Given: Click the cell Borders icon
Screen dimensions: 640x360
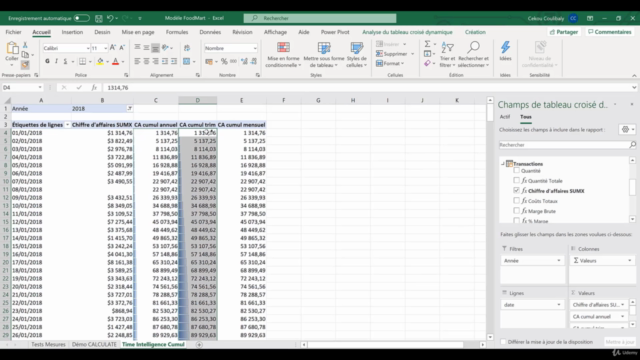Looking at the screenshot, I should point(82,61).
